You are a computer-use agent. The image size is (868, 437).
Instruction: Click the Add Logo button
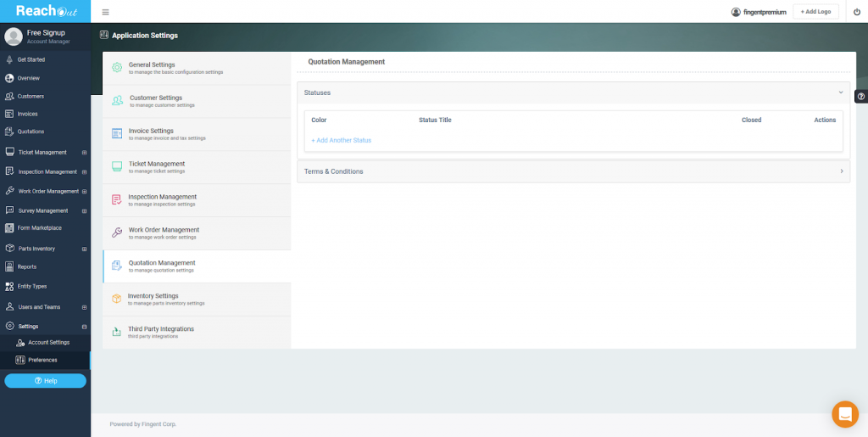[815, 12]
